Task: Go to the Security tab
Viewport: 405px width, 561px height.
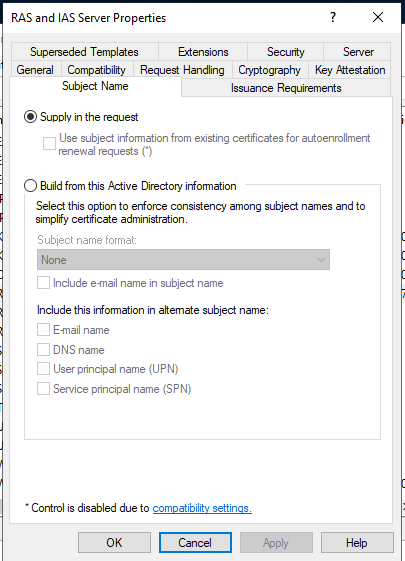Action: [x=286, y=52]
